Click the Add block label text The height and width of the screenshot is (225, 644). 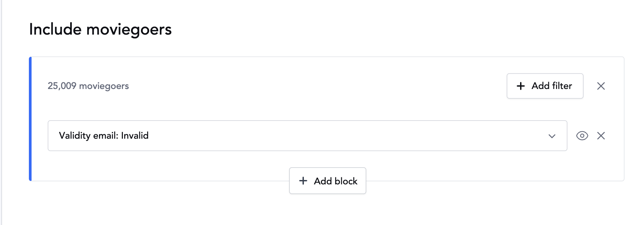(x=335, y=181)
